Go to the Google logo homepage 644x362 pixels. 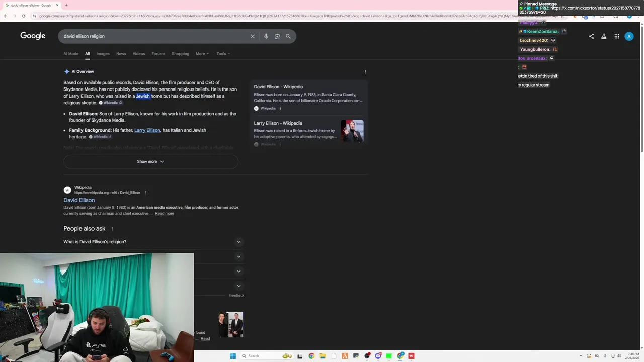(33, 36)
